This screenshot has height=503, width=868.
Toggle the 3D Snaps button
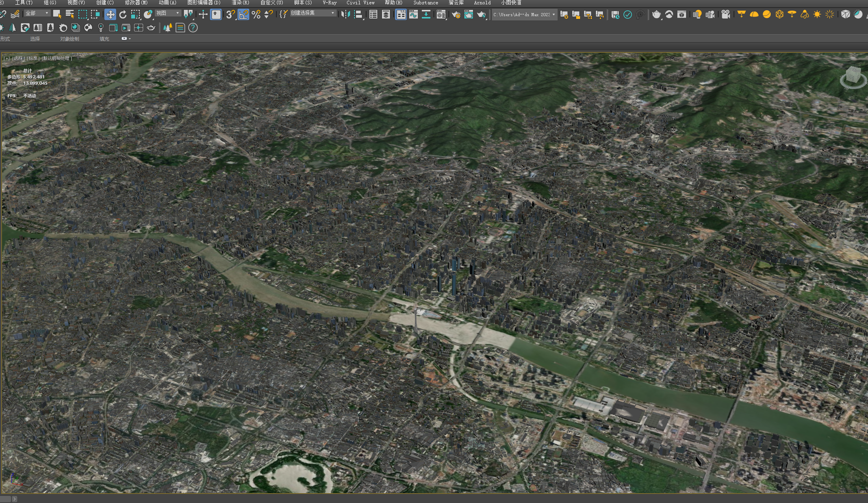pyautogui.click(x=230, y=15)
